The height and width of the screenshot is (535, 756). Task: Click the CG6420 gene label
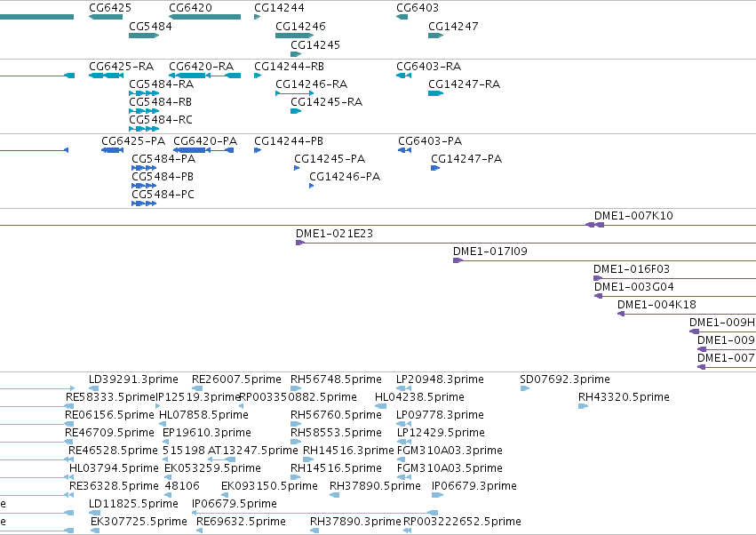coord(190,8)
